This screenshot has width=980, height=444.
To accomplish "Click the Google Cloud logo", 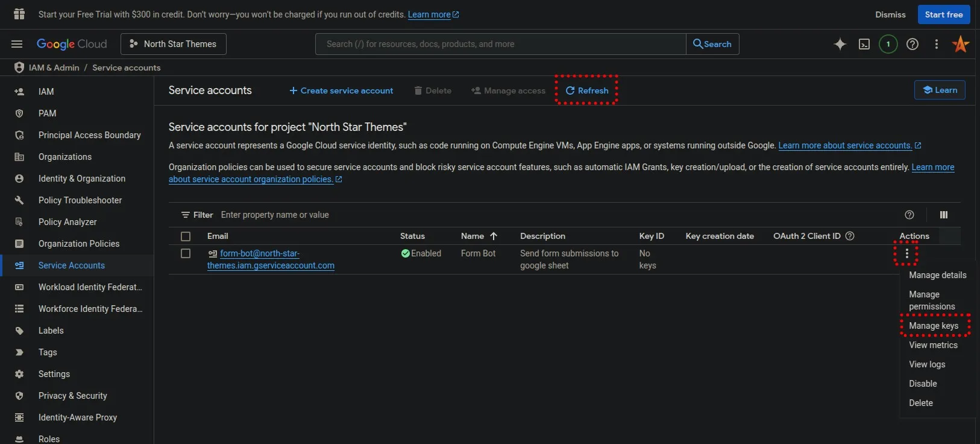I will pos(72,44).
